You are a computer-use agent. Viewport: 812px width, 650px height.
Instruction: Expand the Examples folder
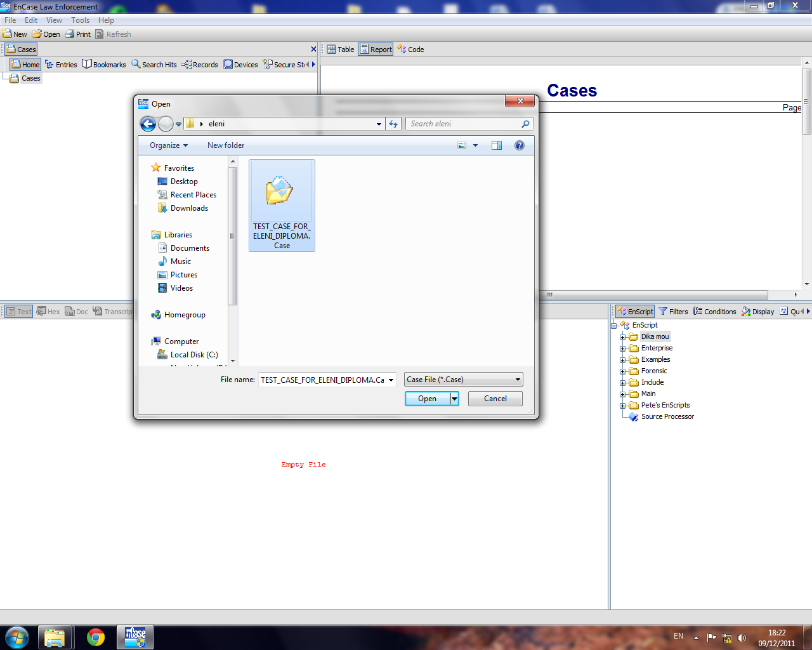[x=623, y=360]
